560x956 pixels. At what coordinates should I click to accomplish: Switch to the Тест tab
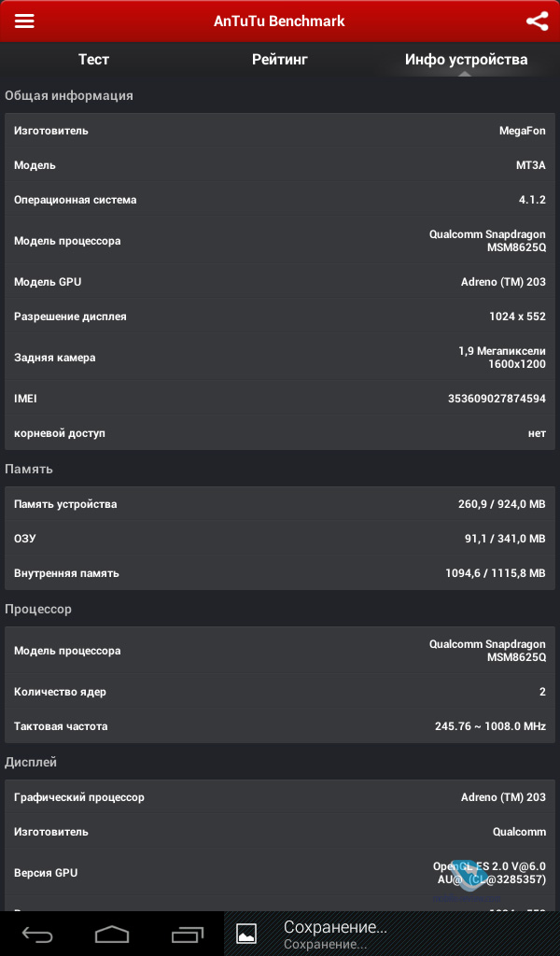[93, 60]
